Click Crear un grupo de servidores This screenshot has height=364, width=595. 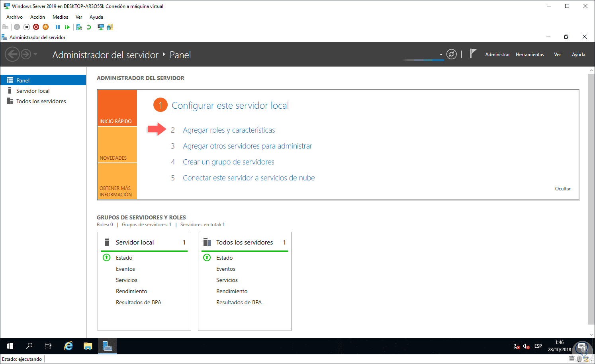(x=229, y=162)
